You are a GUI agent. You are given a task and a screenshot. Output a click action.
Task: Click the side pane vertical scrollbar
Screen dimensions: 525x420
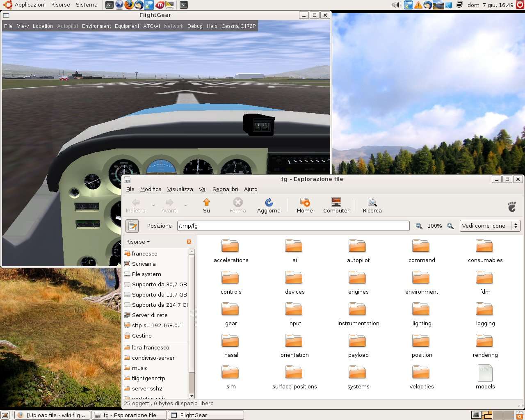192,324
